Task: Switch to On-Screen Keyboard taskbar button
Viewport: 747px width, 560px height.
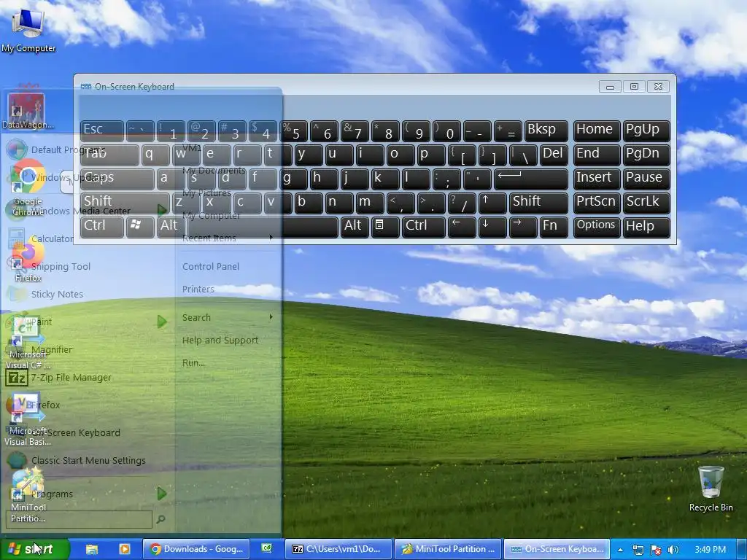Action: tap(557, 549)
